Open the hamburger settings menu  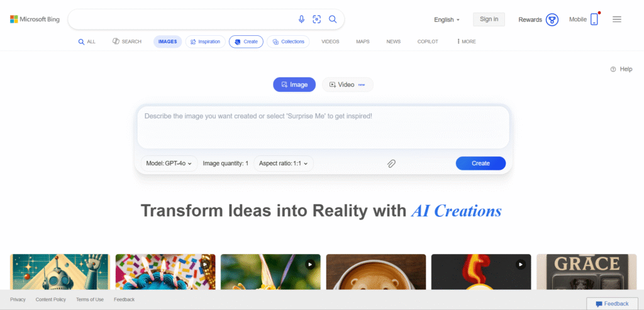coord(617,19)
